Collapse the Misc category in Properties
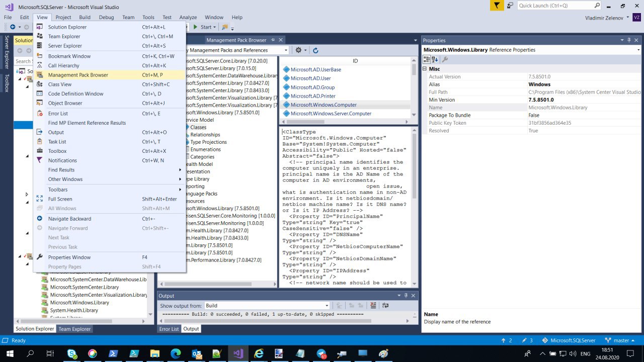The image size is (644, 362). pos(425,69)
